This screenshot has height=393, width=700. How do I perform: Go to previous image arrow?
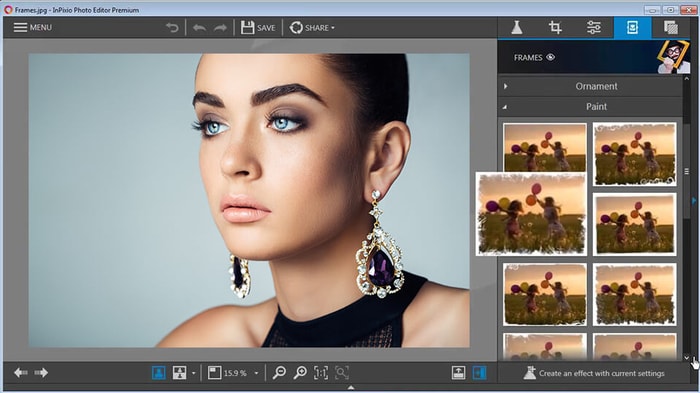tap(21, 372)
